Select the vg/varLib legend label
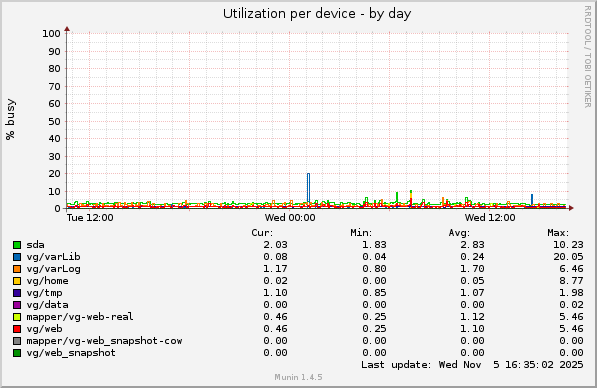The width and height of the screenshot is (597, 388). pyautogui.click(x=53, y=257)
